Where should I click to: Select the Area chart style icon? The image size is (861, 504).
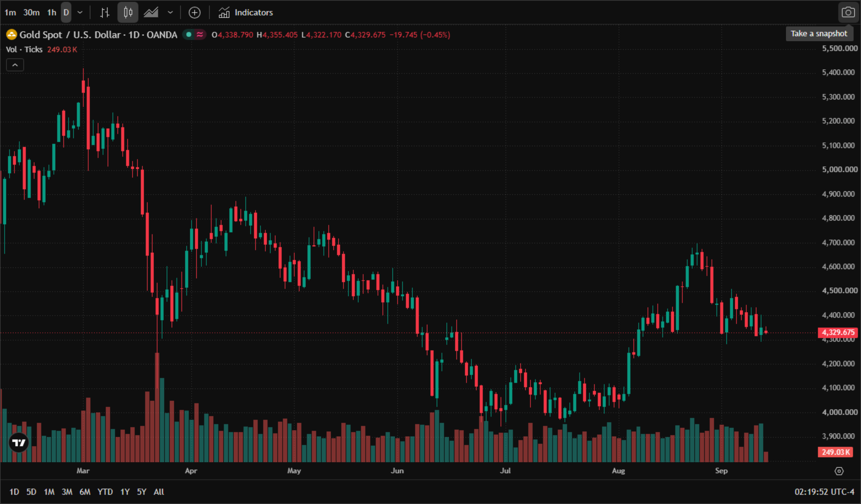[x=151, y=13]
